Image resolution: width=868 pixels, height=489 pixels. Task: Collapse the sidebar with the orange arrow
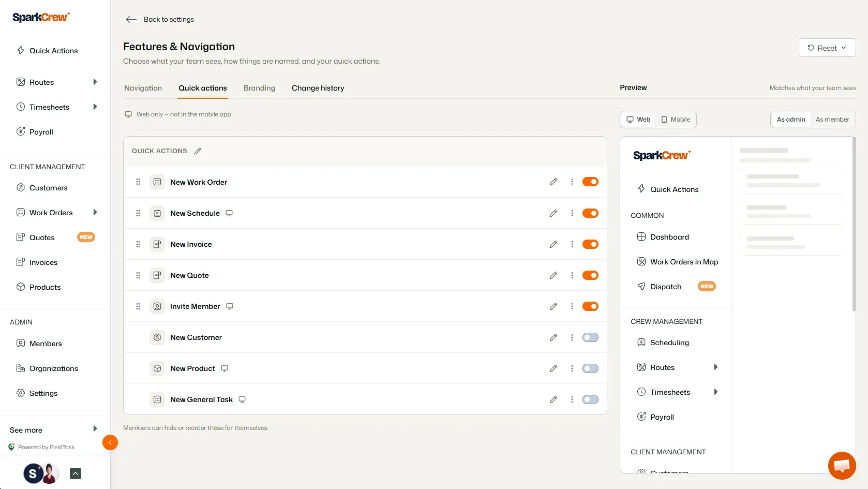pyautogui.click(x=110, y=442)
